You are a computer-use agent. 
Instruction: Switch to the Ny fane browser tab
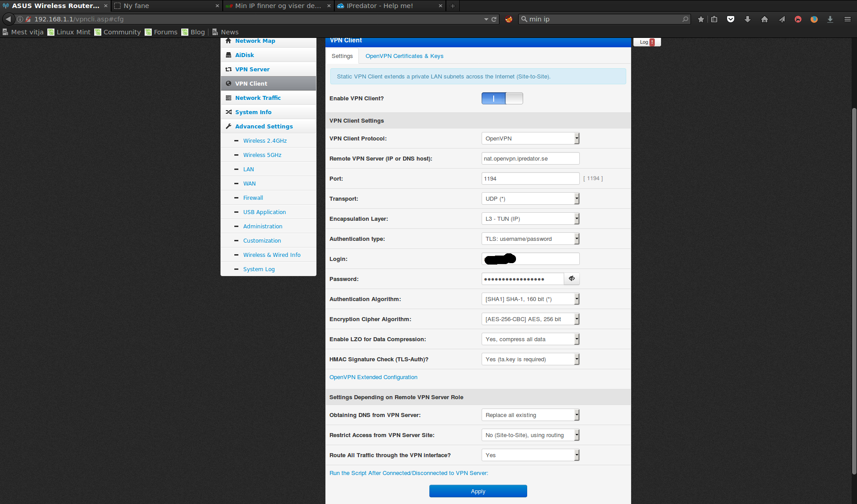[166, 6]
